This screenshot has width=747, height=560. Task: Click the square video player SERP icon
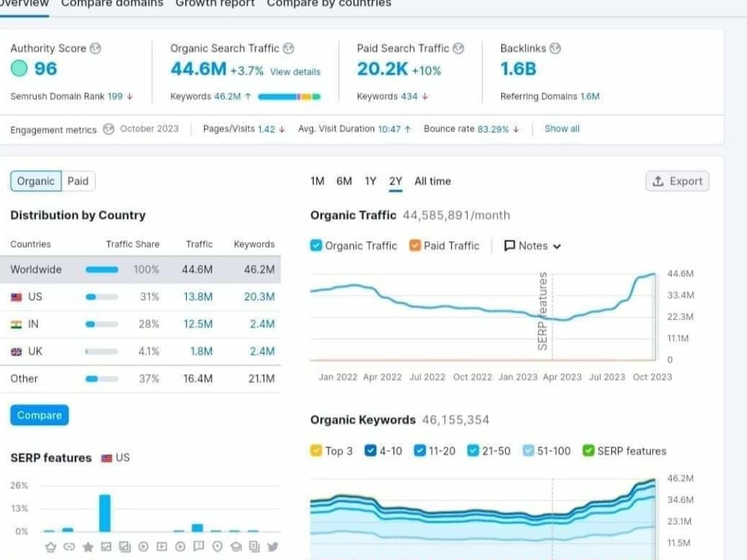pyautogui.click(x=162, y=547)
